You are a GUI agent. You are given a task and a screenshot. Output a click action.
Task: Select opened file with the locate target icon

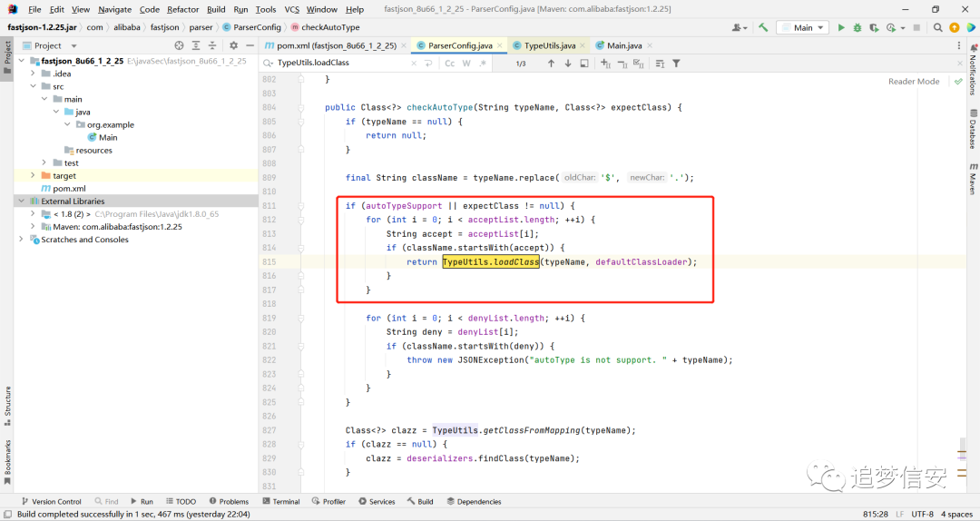click(180, 45)
